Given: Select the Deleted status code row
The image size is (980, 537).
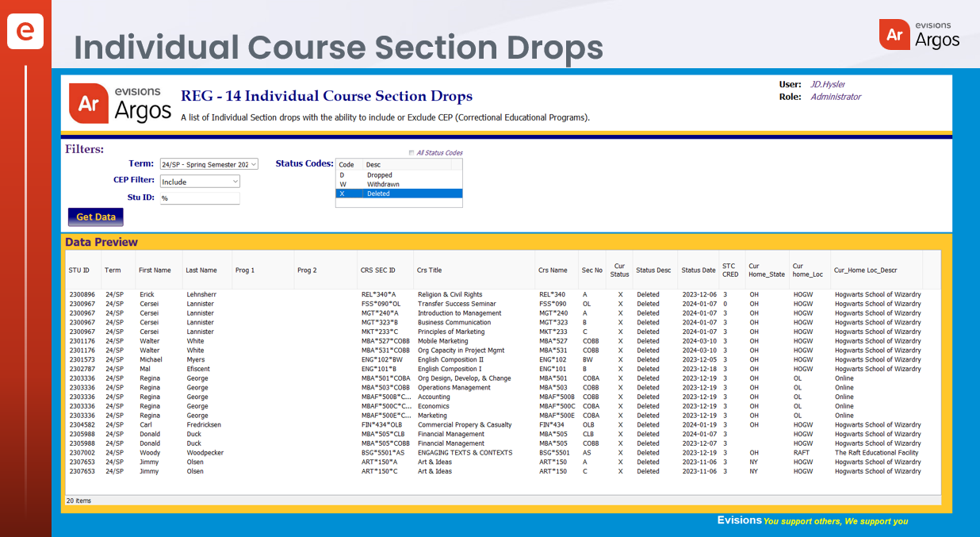Looking at the screenshot, I should (x=398, y=194).
